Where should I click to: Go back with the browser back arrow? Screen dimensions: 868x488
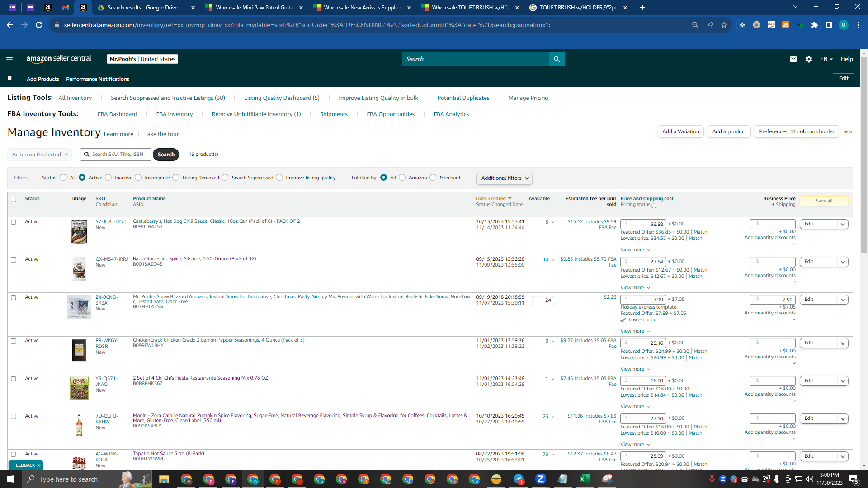tap(10, 25)
